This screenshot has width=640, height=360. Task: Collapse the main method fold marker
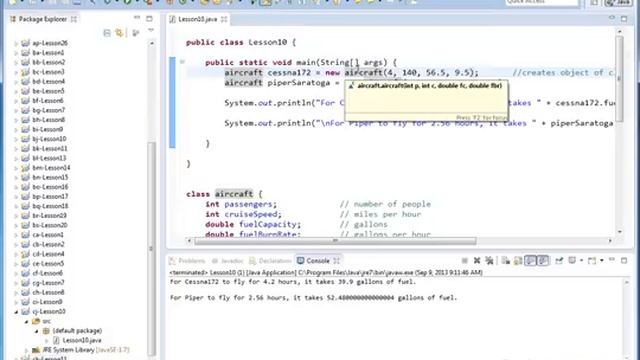[x=182, y=62]
